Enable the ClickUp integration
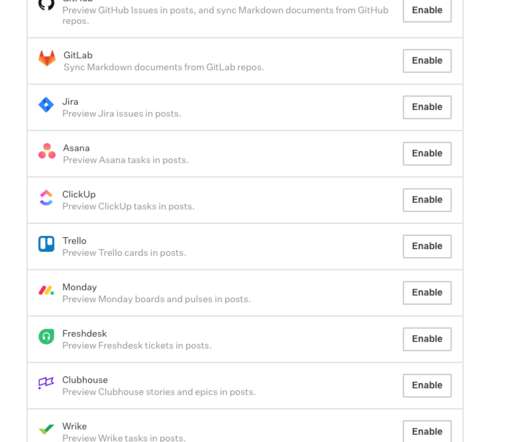Screen dimensions: 530x442 click(x=427, y=200)
